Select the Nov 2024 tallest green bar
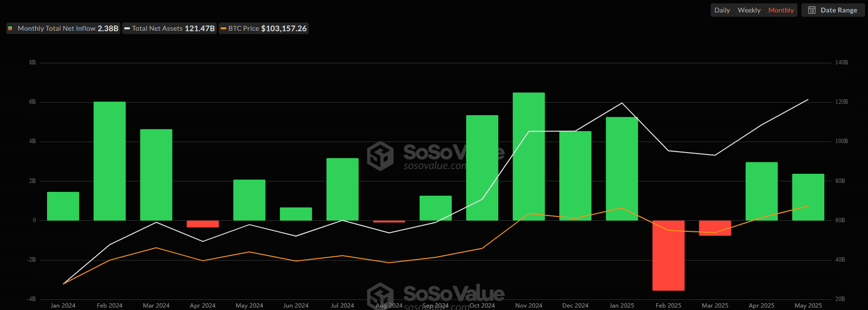This screenshot has width=868, height=310. [528, 156]
